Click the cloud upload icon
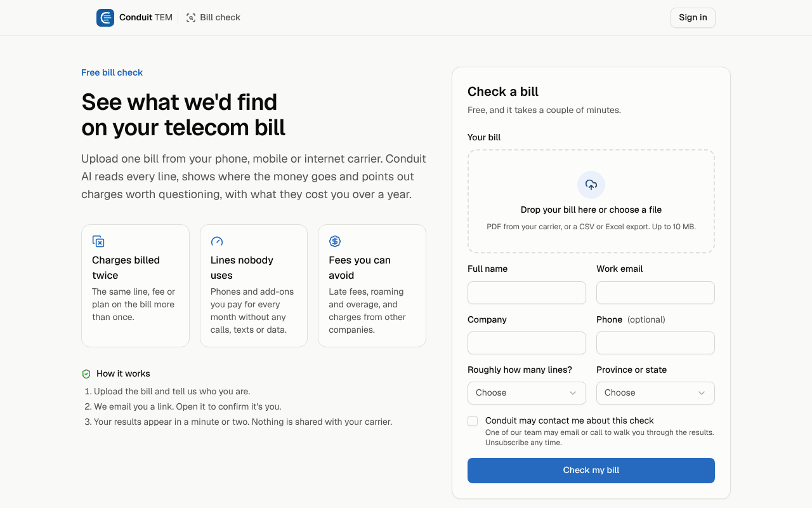Image resolution: width=812 pixels, height=508 pixels. [591, 185]
